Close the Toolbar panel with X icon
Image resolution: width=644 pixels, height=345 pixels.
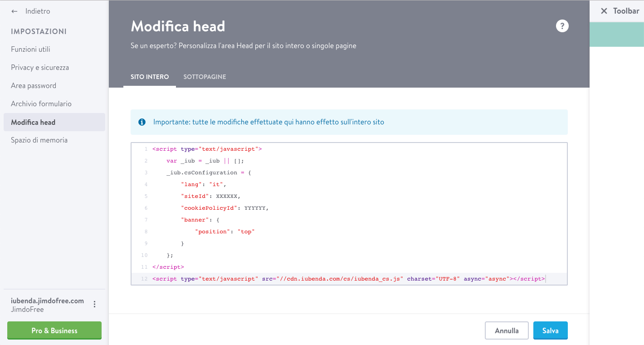(x=604, y=11)
